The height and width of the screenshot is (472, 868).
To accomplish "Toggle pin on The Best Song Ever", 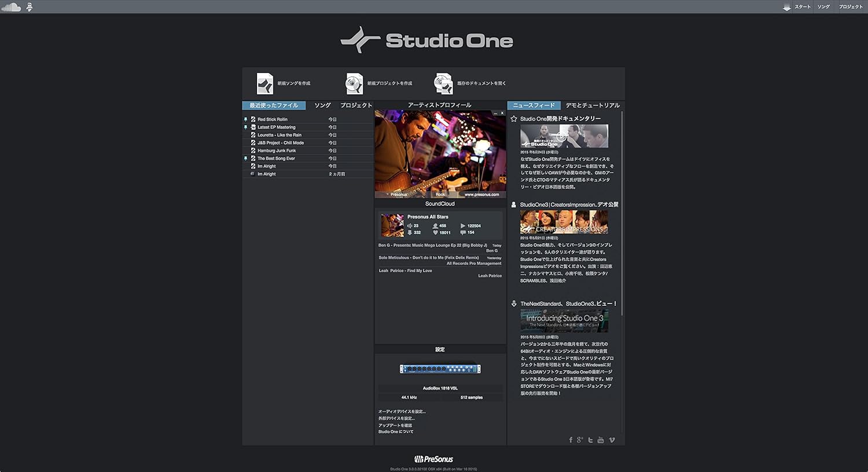I will [245, 158].
